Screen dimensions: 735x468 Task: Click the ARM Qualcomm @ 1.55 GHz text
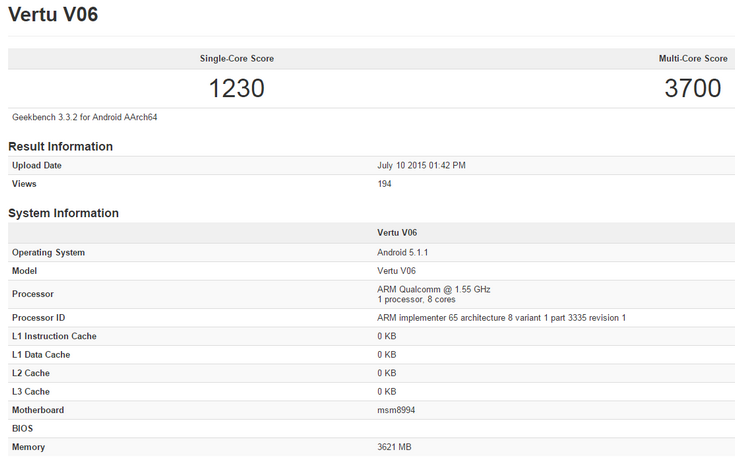point(434,289)
